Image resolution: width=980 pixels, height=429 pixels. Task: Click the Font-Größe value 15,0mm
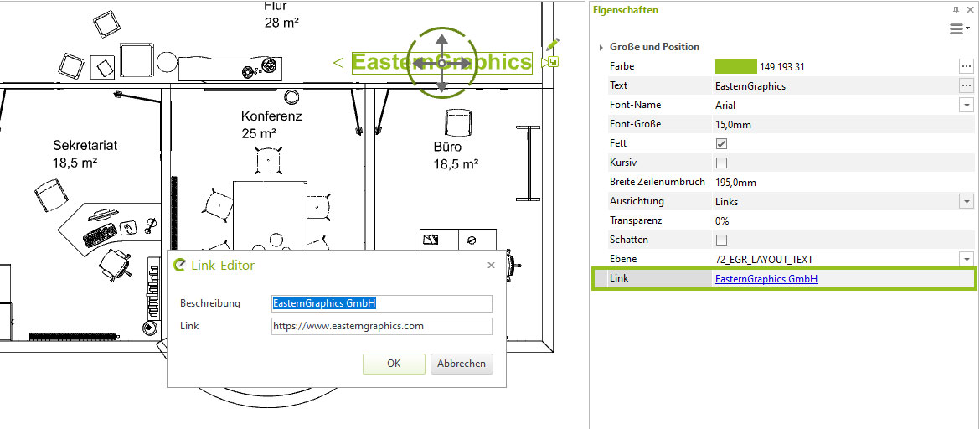(x=733, y=125)
